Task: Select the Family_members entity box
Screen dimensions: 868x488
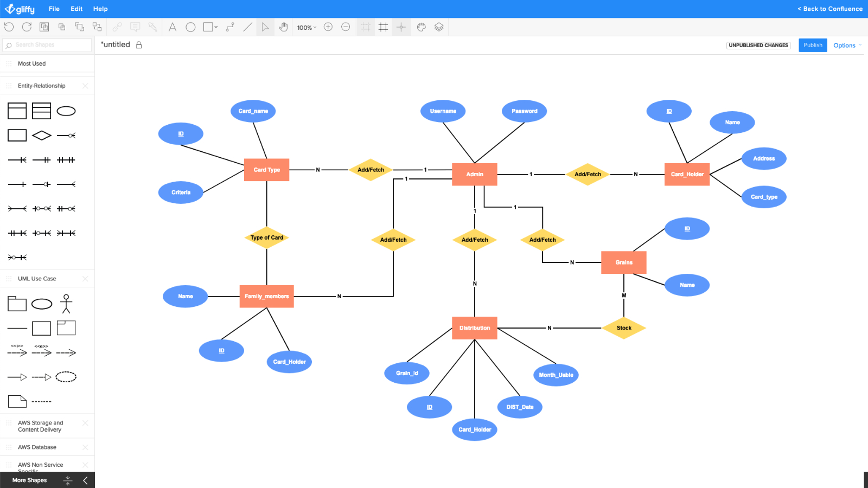Action: pos(267,297)
